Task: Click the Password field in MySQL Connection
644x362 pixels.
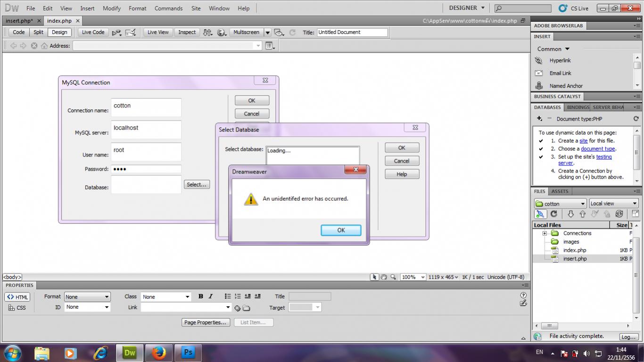Action: (x=146, y=169)
